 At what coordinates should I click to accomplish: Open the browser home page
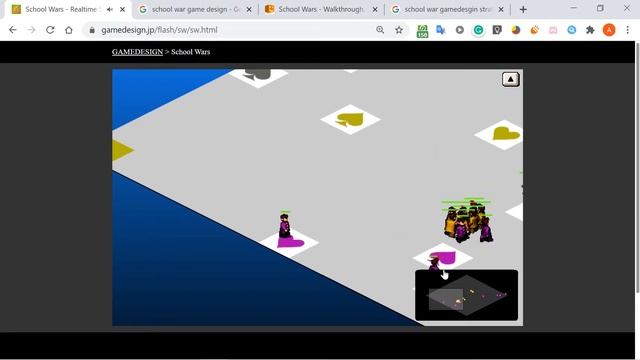pyautogui.click(x=69, y=30)
